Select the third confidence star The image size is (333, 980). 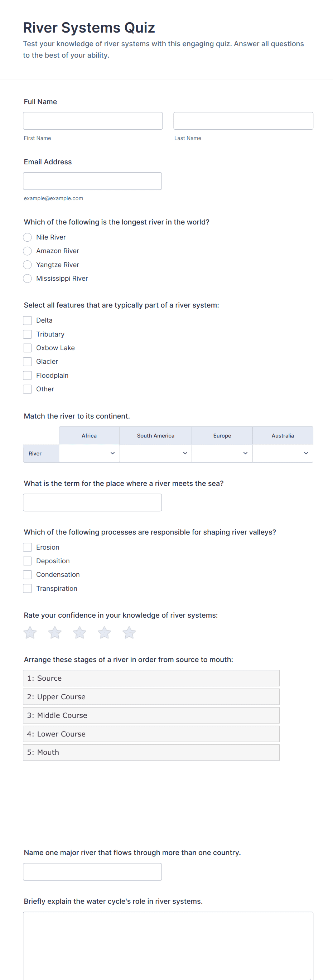(x=79, y=633)
